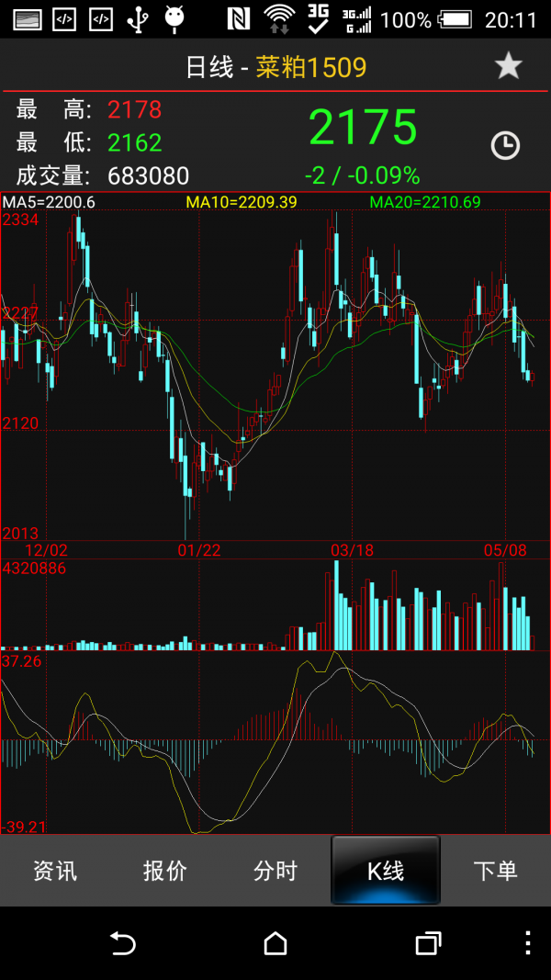This screenshot has width=551, height=980.
Task: Tap the NFC status bar icon
Action: click(238, 19)
